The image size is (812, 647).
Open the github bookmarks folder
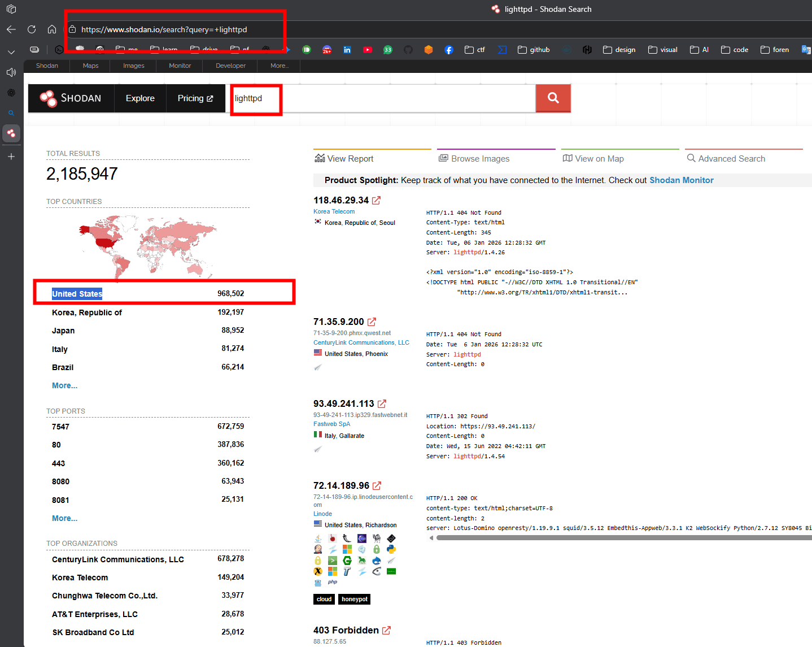pos(534,50)
